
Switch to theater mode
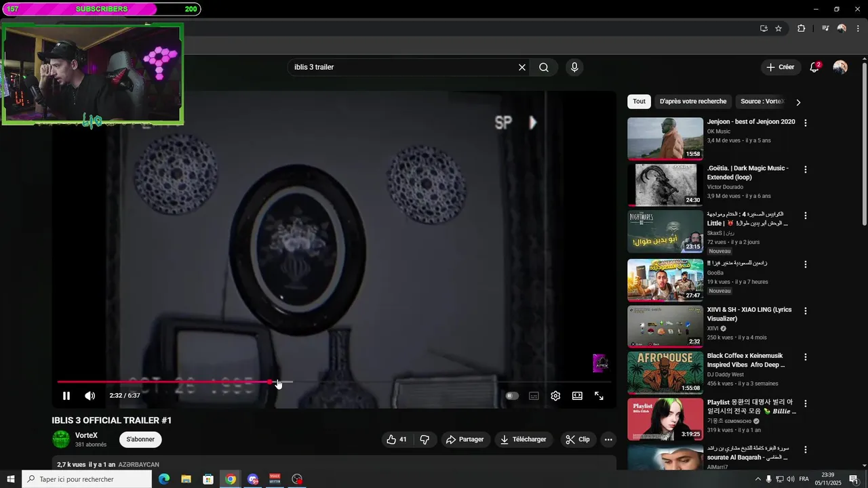pyautogui.click(x=577, y=396)
